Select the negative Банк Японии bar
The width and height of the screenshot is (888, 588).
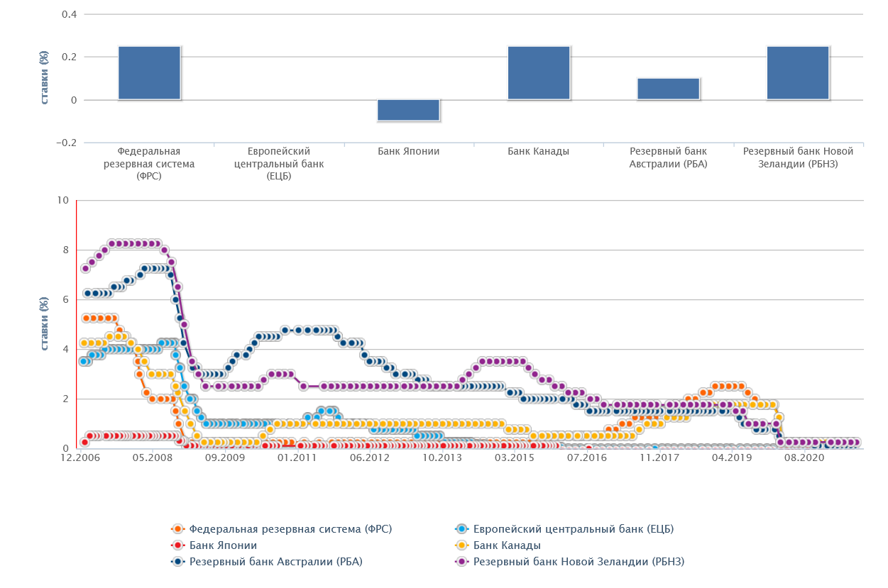[x=408, y=110]
